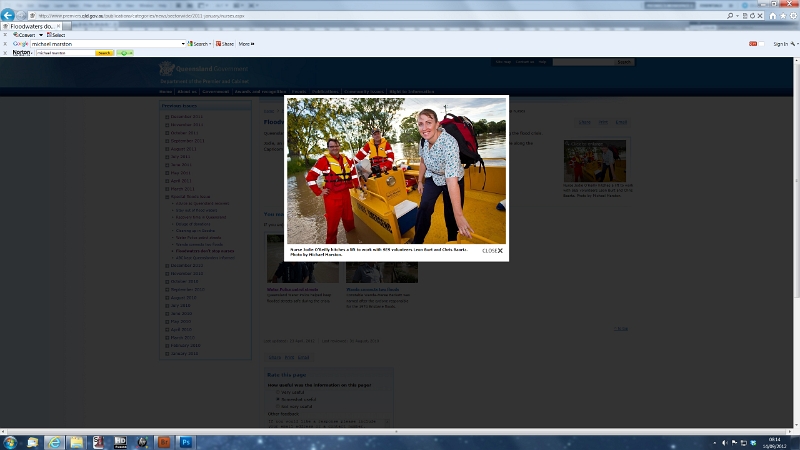800x450 pixels.
Task: Click the yellow Norton Search button
Action: 104,53
